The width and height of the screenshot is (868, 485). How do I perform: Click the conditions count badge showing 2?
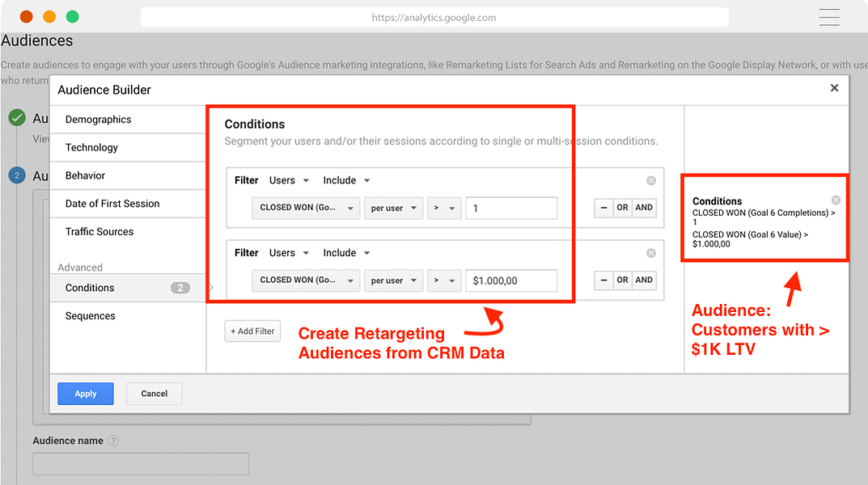point(180,288)
